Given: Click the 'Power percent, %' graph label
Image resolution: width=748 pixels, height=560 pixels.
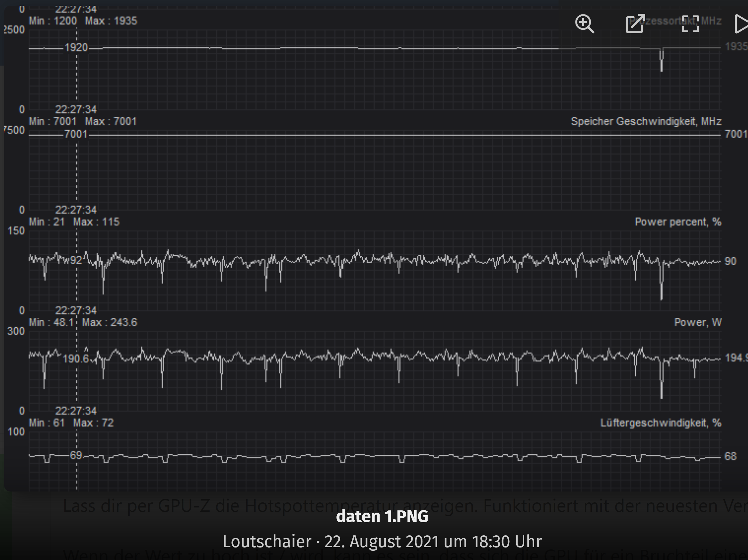Looking at the screenshot, I should pos(678,222).
